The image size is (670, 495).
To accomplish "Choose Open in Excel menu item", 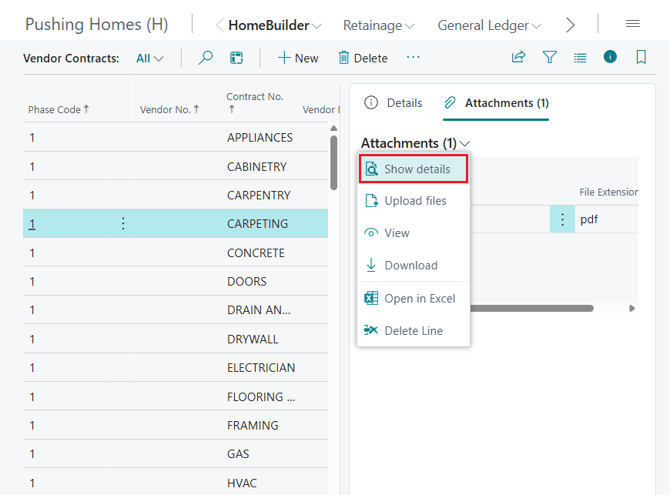I will [413, 298].
